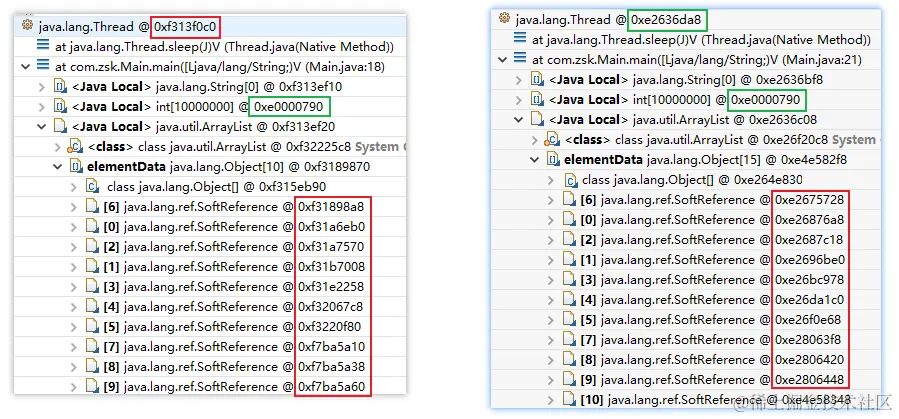Image resolution: width=899 pixels, height=419 pixels.
Task: Select the java.lang.Thread @ 0xe2636da8 text
Action: click(x=607, y=19)
